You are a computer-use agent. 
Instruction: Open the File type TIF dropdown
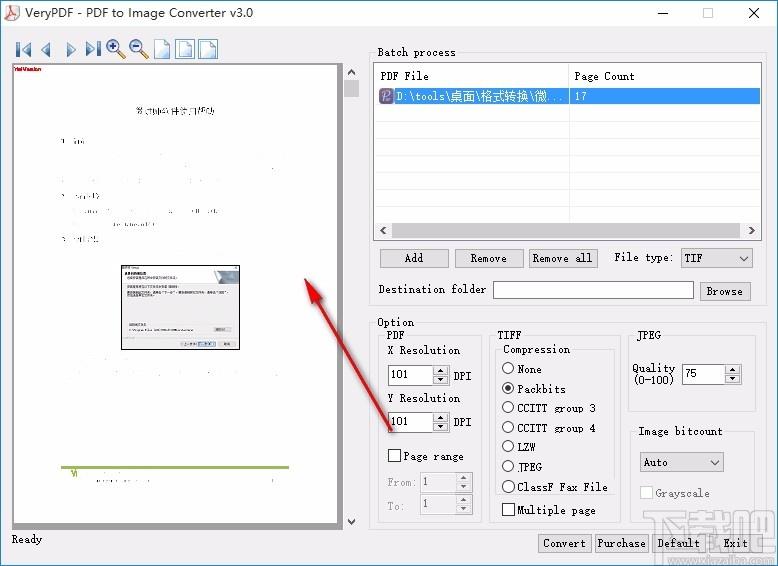[x=716, y=258]
